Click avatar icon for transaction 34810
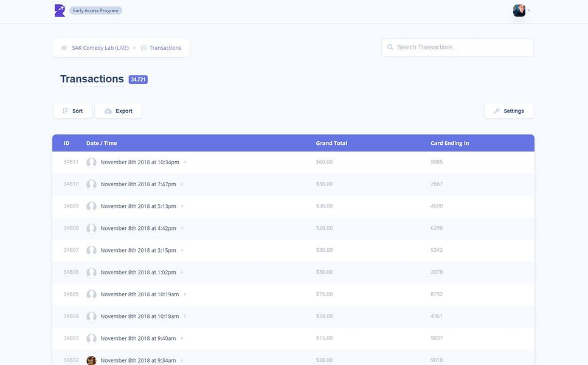The image size is (588, 365). (x=91, y=184)
